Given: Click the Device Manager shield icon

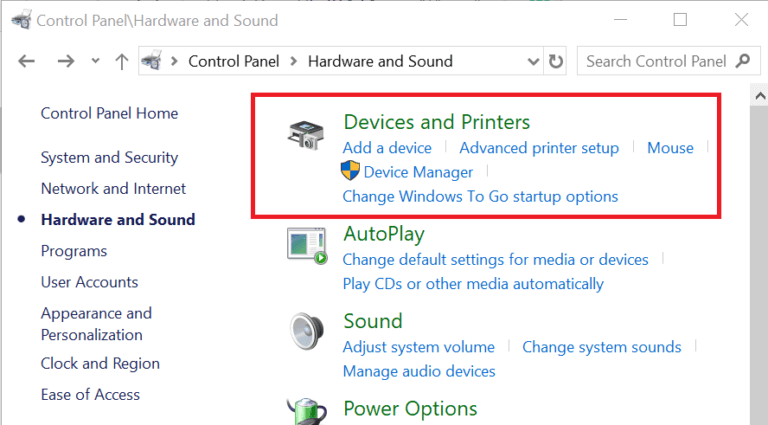Looking at the screenshot, I should tap(351, 172).
